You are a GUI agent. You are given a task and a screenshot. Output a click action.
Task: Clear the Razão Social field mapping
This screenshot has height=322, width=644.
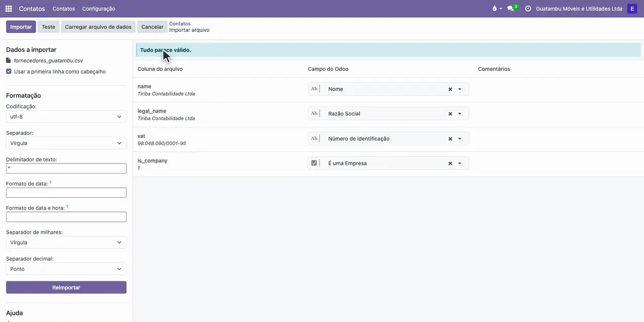tap(450, 114)
